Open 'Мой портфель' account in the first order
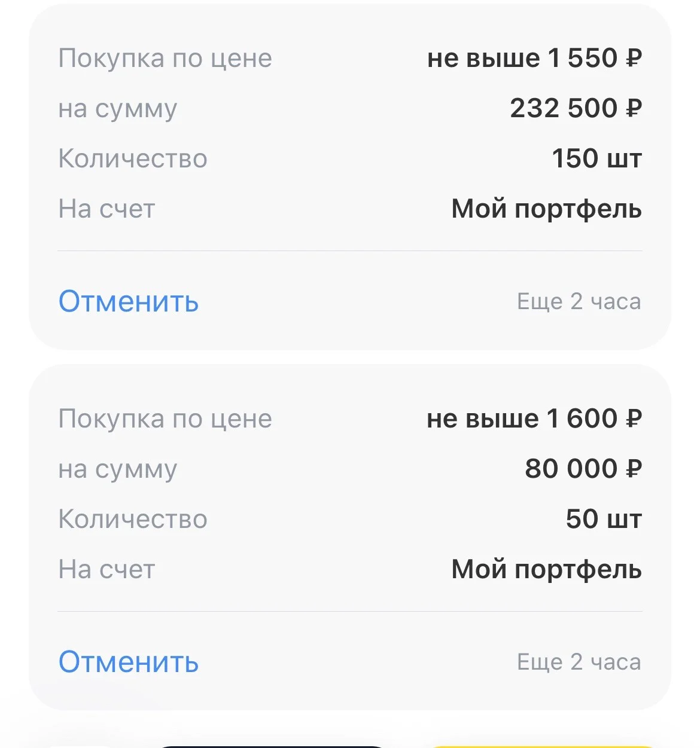Viewport: 700px width, 748px height. tap(547, 209)
